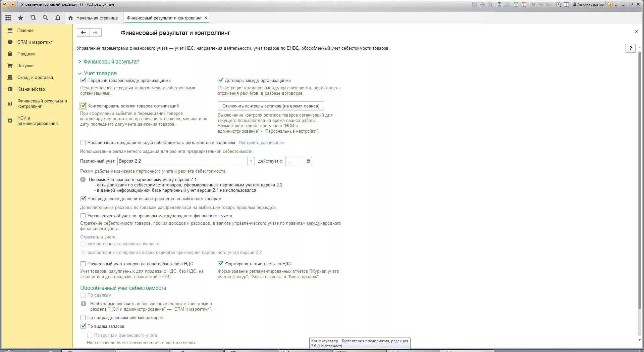The image size is (644, 352).
Task: Click the Партионный учет field showing Версия 2.2
Action: [x=182, y=161]
